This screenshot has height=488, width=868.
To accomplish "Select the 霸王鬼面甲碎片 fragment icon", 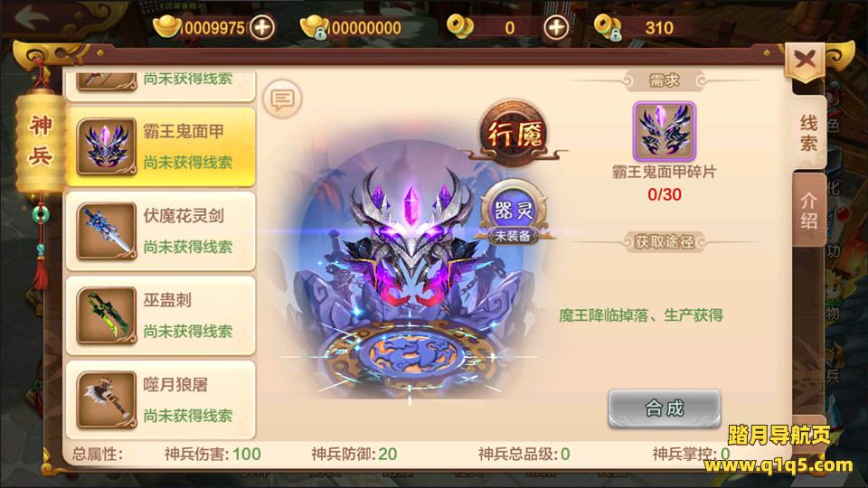I will (x=665, y=132).
